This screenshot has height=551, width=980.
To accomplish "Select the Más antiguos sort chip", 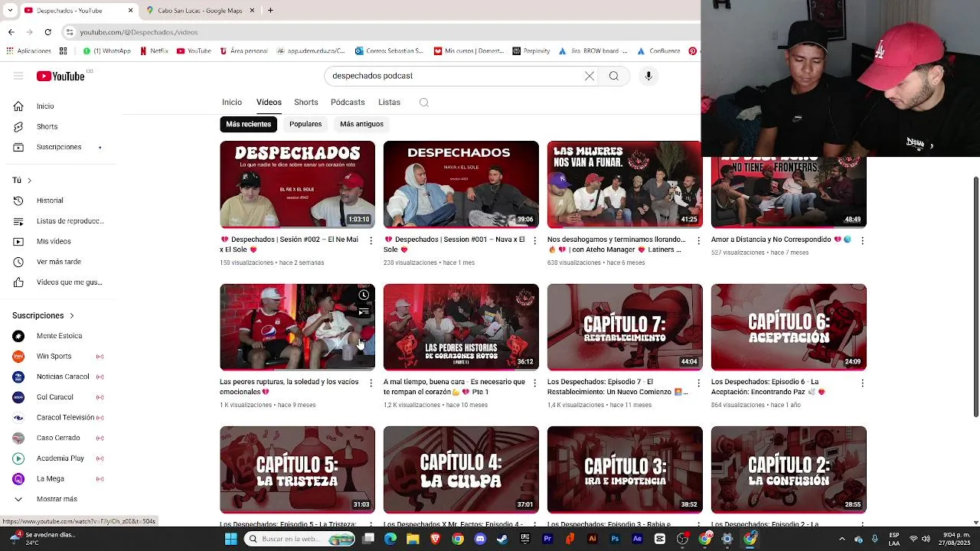I will (x=361, y=124).
